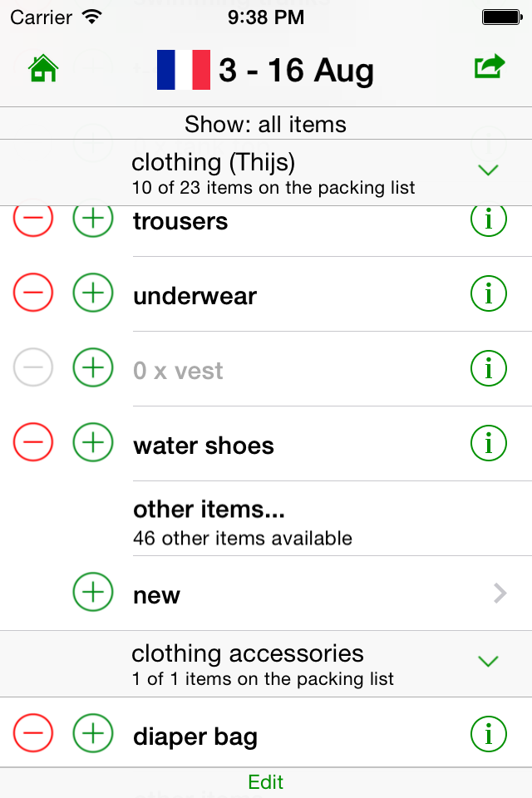Collapse the clothing accessories section
This screenshot has width=532, height=798.
(x=488, y=662)
